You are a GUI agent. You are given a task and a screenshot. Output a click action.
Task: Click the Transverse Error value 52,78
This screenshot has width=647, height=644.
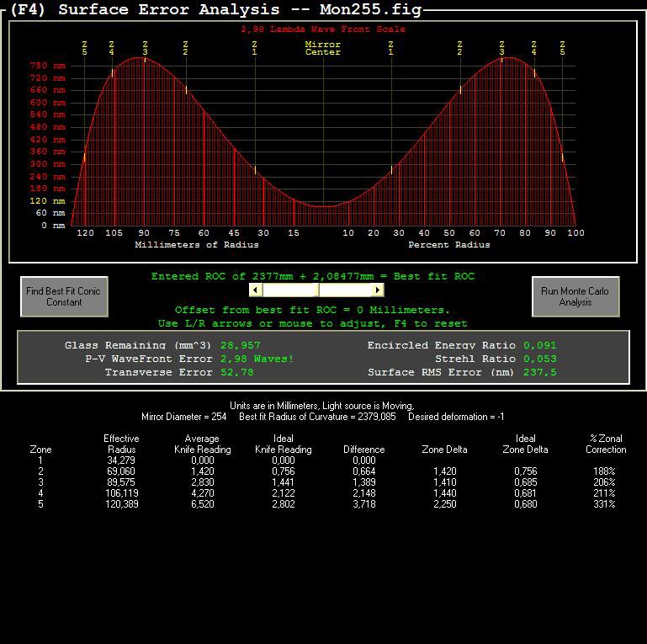click(x=237, y=372)
